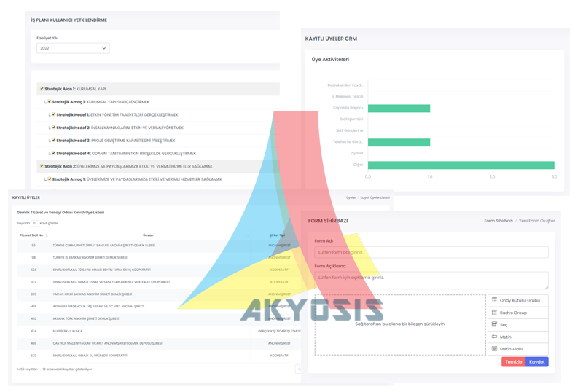Click the tree branch icon beside Stratejik Hedef 1
This screenshot has height=392, width=583.
(x=50, y=115)
